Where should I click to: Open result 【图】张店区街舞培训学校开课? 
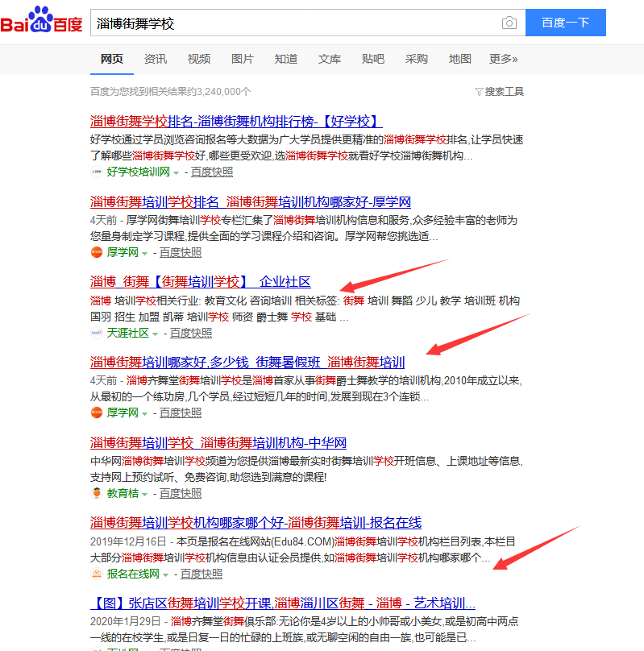[283, 603]
